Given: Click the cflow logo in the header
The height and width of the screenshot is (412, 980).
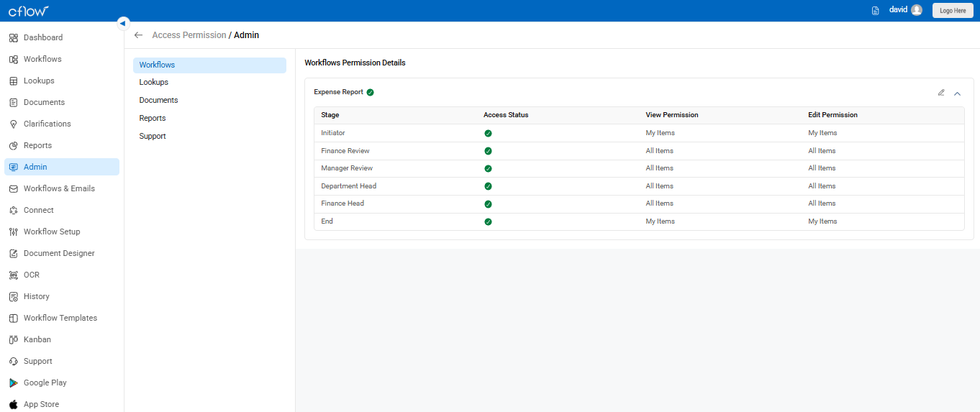Looking at the screenshot, I should click(29, 11).
